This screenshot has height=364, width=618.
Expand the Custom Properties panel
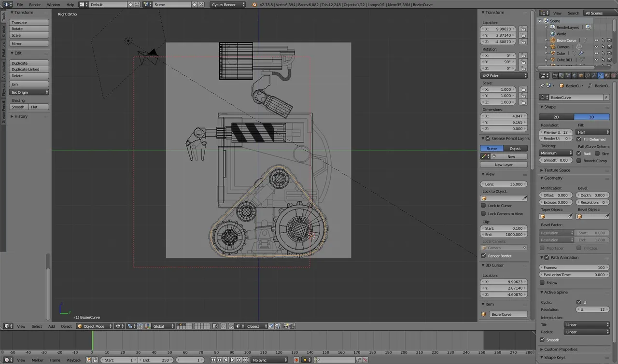pyautogui.click(x=561, y=350)
